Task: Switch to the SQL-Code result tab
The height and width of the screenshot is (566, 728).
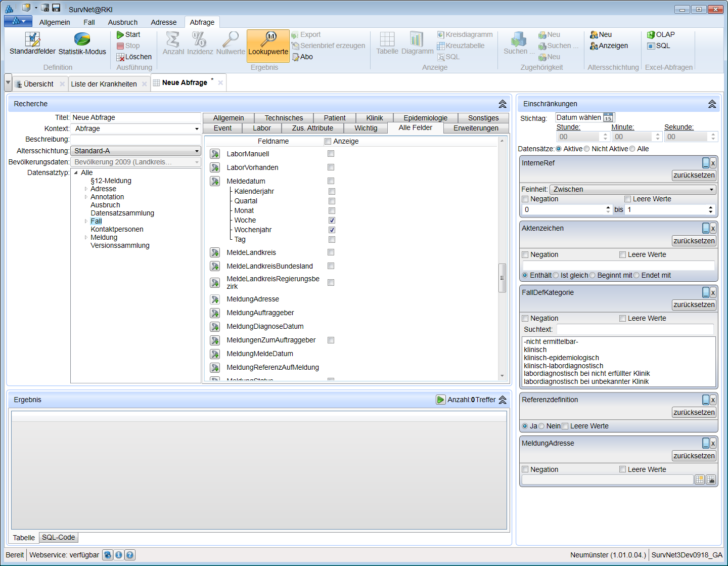Action: [58, 537]
